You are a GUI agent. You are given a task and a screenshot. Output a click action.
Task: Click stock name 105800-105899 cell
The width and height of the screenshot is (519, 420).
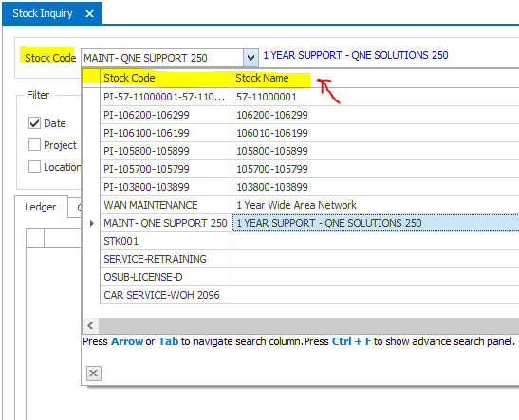[376, 151]
